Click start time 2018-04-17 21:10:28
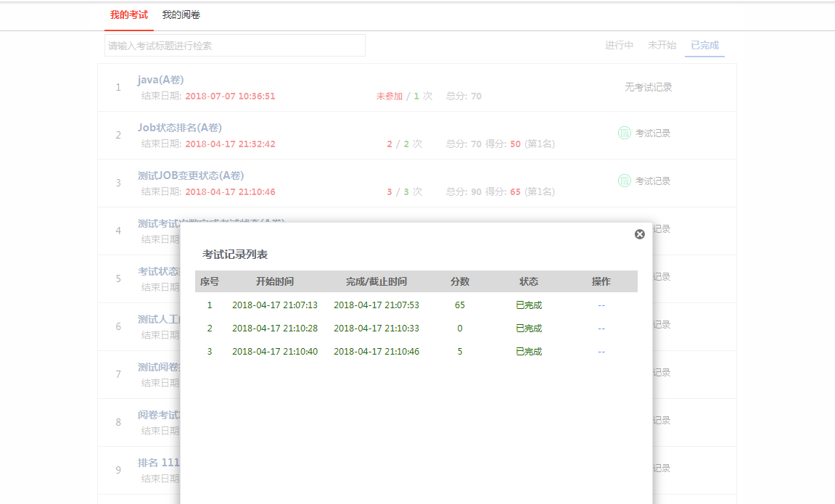The image size is (835, 504). [275, 329]
